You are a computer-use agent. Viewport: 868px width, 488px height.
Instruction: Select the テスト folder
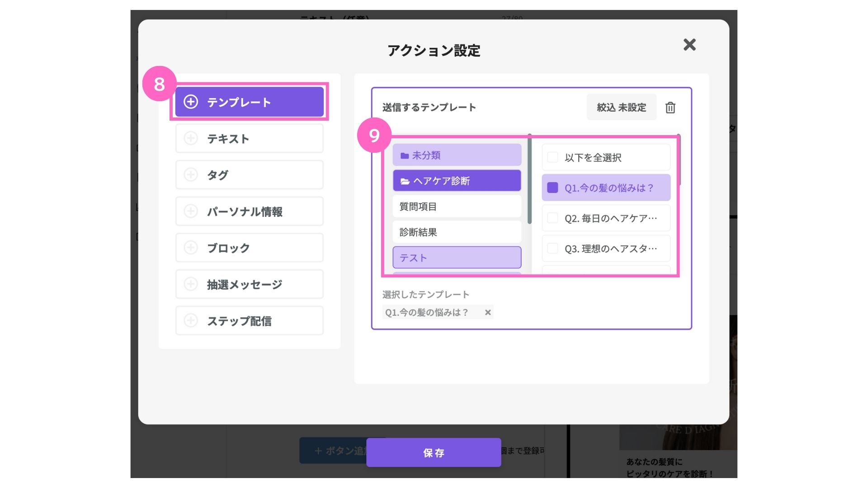tap(457, 258)
